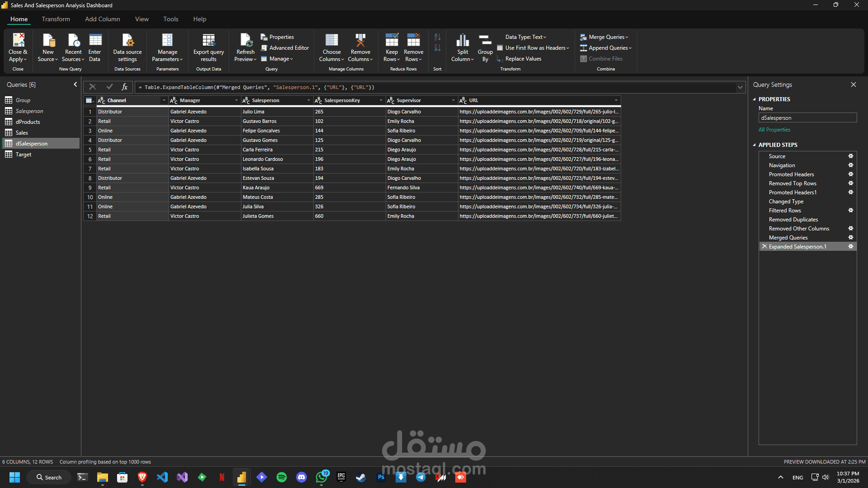Open the Data Type: Text dropdown

(x=526, y=37)
